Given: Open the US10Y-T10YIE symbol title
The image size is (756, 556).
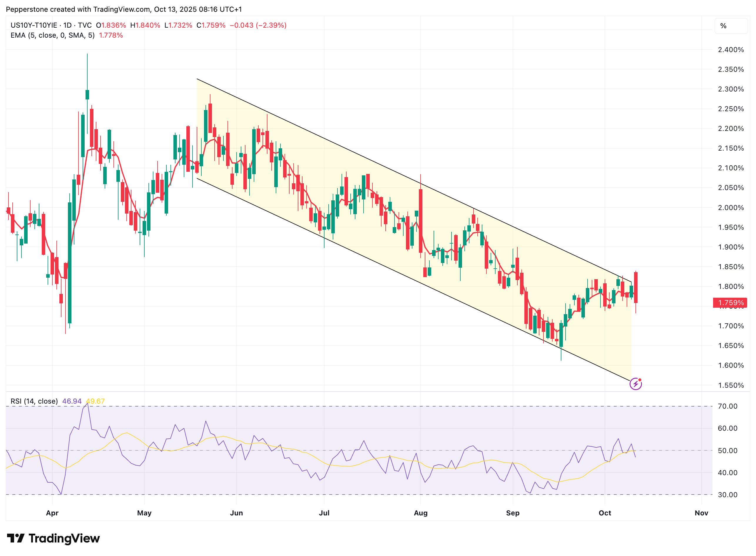Looking at the screenshot, I should coord(34,25).
